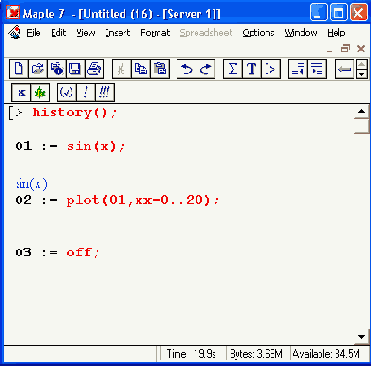371x366 pixels.
Task: Insert an execution group with the prompt icon
Action: pos(271,69)
